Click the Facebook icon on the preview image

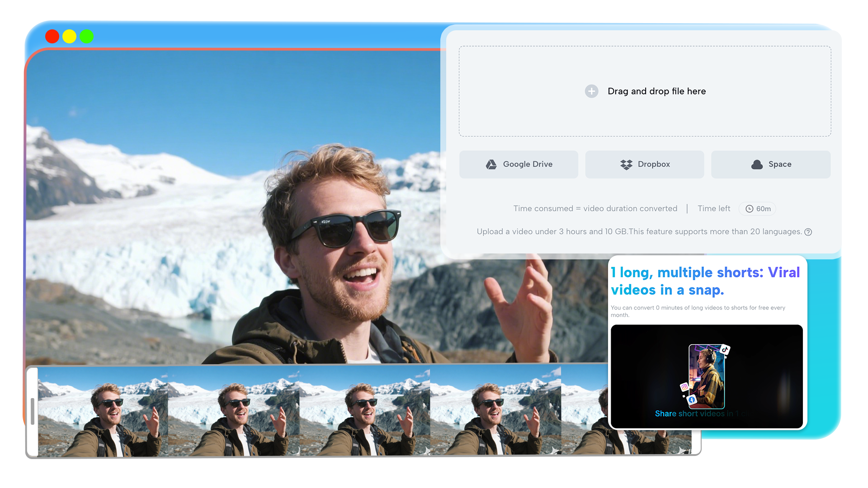pos(692,399)
